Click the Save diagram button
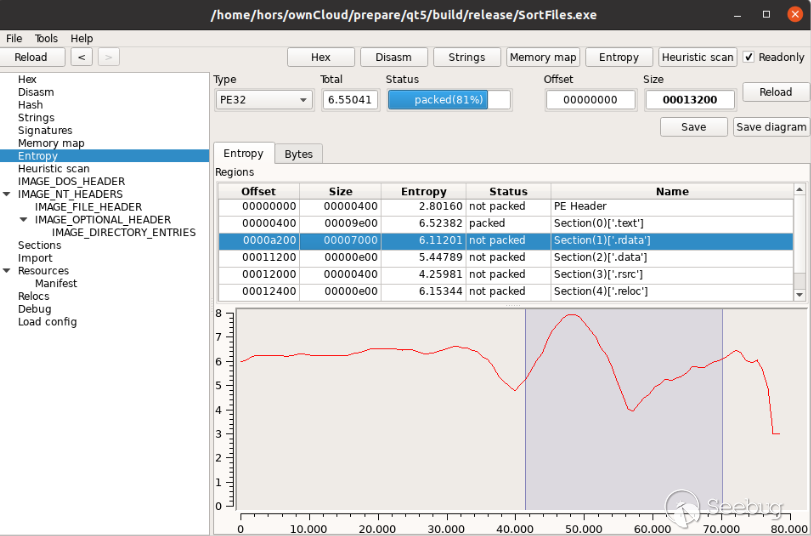The image size is (811, 536). click(x=771, y=127)
